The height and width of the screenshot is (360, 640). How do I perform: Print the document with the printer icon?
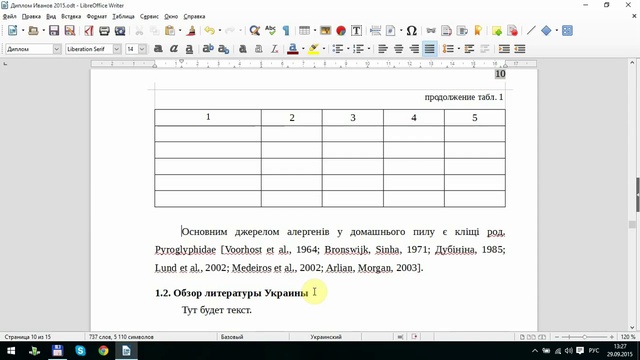104,31
